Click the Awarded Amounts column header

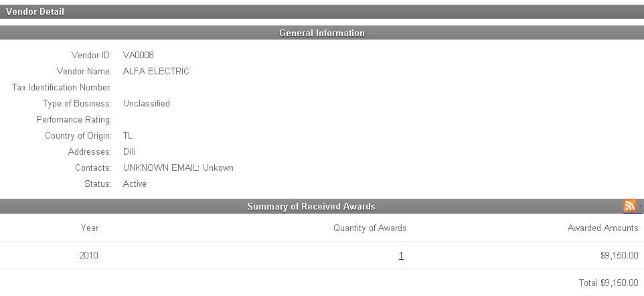(602, 228)
